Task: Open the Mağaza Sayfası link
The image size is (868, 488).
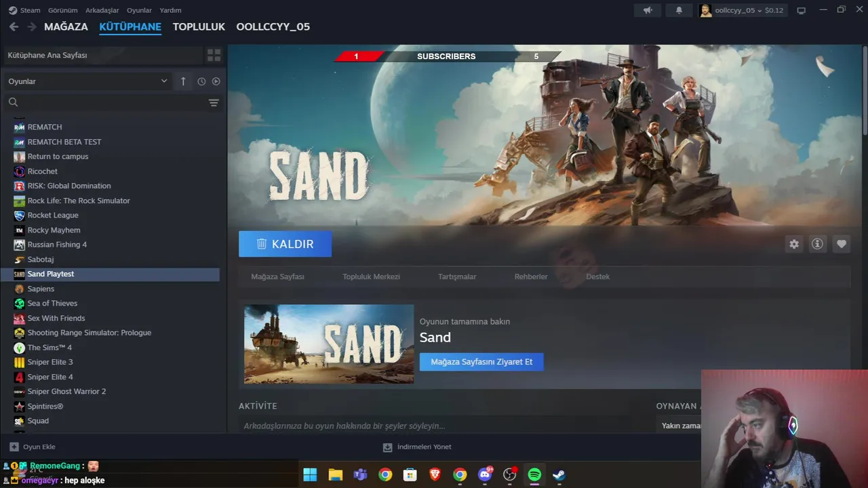Action: pos(277,277)
